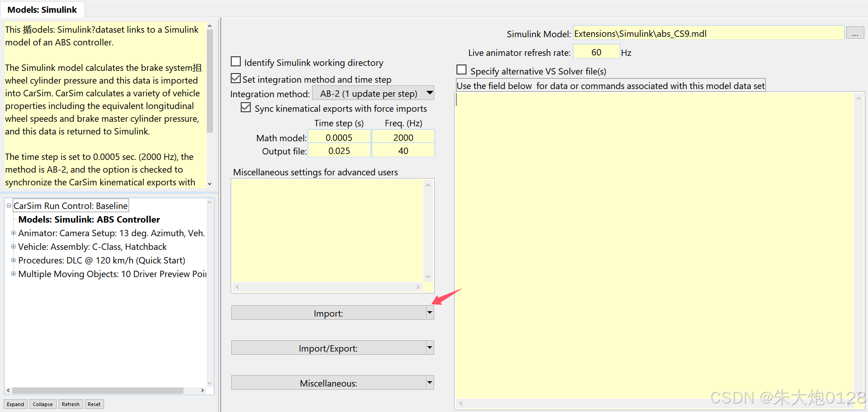Click the notes description text area
868x412 pixels.
[105, 105]
